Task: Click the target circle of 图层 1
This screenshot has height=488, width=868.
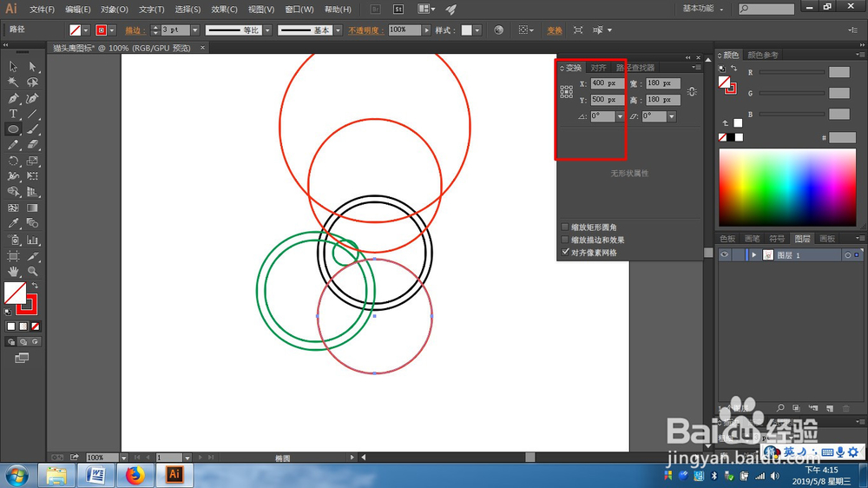Action: tap(847, 255)
